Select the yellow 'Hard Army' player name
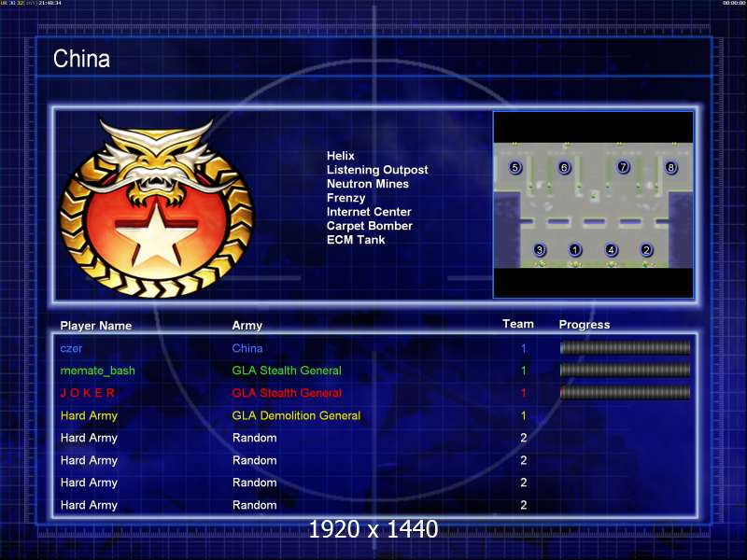 pos(89,415)
